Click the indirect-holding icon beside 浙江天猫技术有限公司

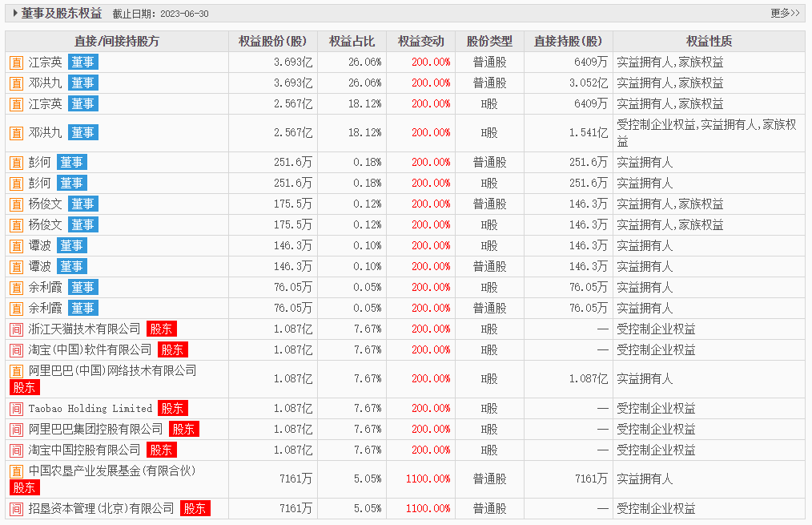tap(16, 329)
